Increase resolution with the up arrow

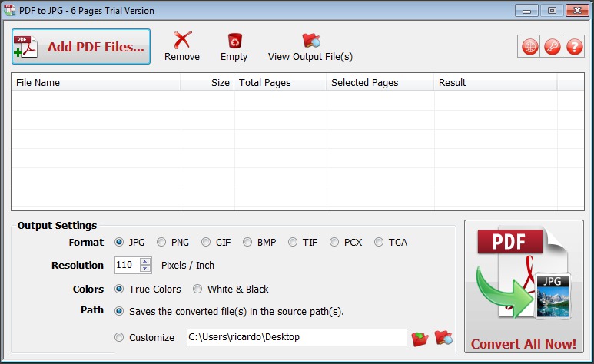145,261
